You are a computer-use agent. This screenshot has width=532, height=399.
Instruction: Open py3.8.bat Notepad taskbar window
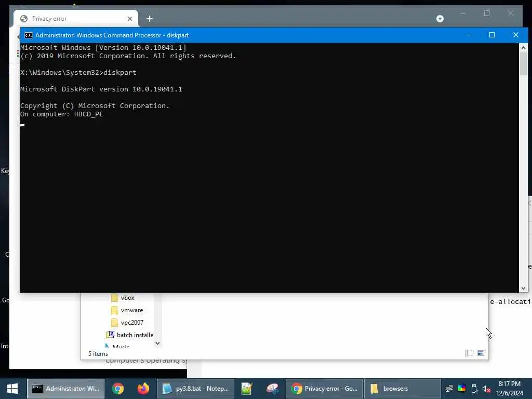[196, 389]
